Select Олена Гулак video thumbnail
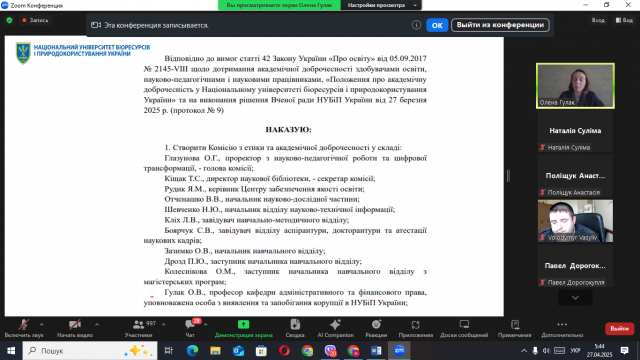The image size is (640, 360). click(x=575, y=86)
